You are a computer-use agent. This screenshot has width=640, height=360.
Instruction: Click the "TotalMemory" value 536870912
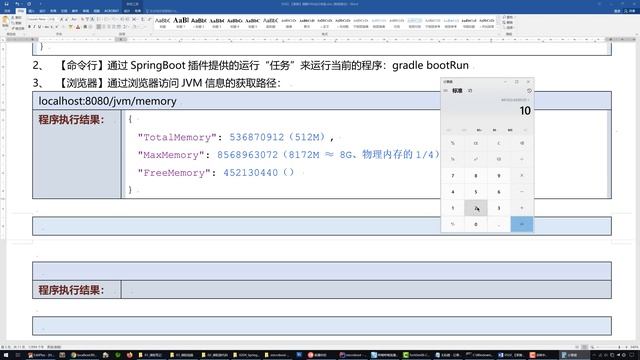click(256, 138)
